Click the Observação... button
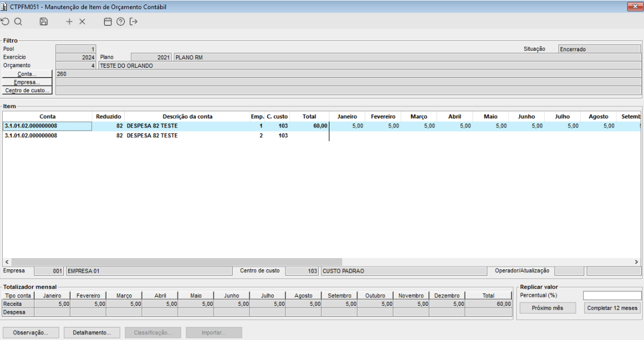Viewport: 644px width, 340px height. point(31,333)
